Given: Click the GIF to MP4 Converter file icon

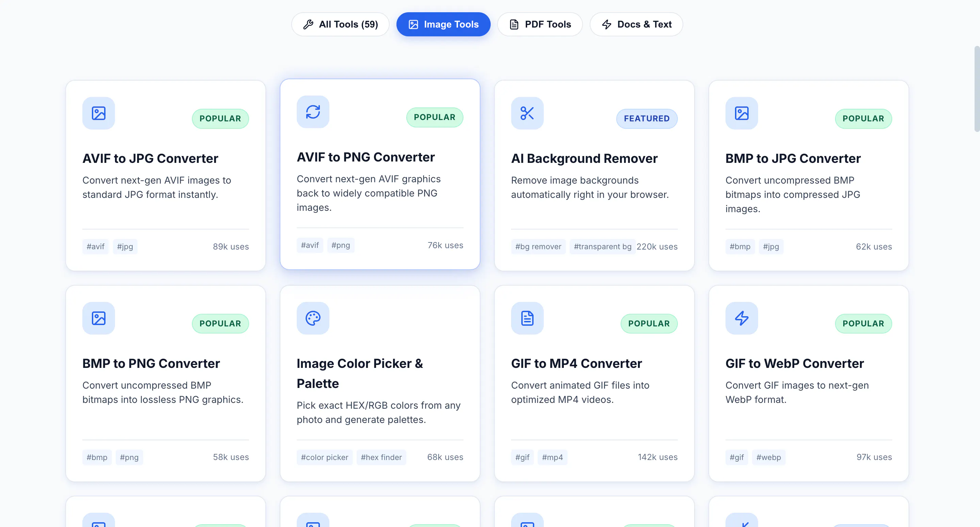Looking at the screenshot, I should (527, 318).
